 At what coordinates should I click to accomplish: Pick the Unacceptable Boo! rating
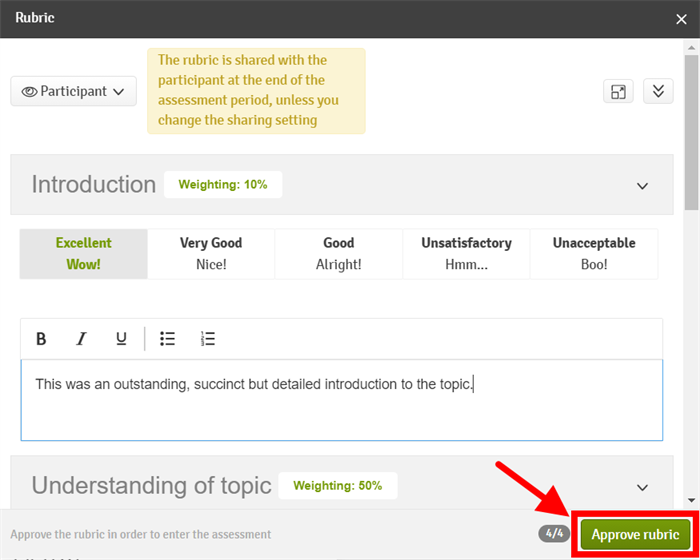tap(594, 254)
